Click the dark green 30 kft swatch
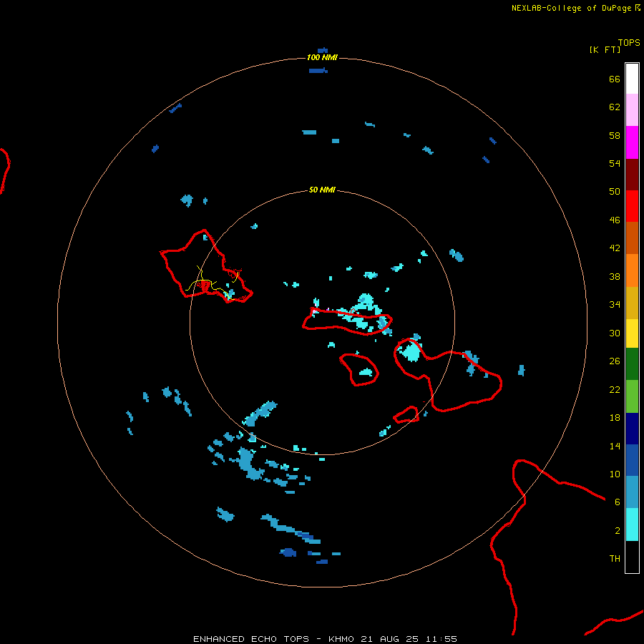644x644 pixels. coord(632,364)
